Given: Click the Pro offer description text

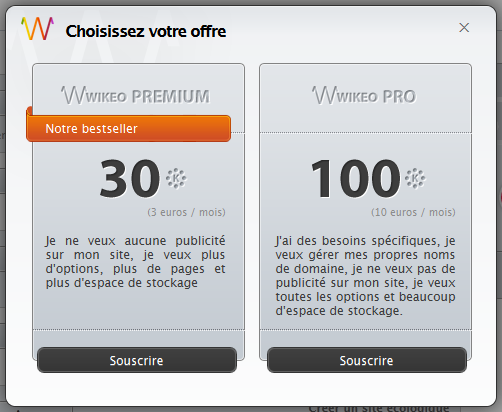Looking at the screenshot, I should click(x=365, y=276).
